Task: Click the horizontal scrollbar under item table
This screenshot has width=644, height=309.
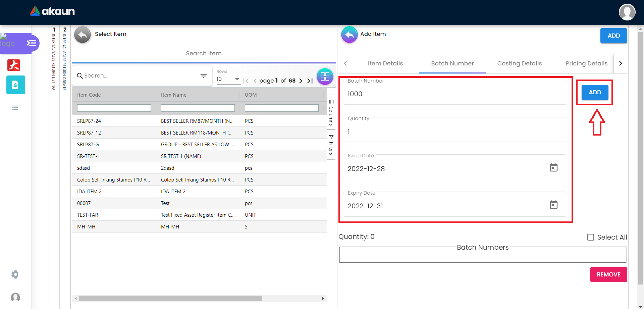Action: click(x=170, y=298)
